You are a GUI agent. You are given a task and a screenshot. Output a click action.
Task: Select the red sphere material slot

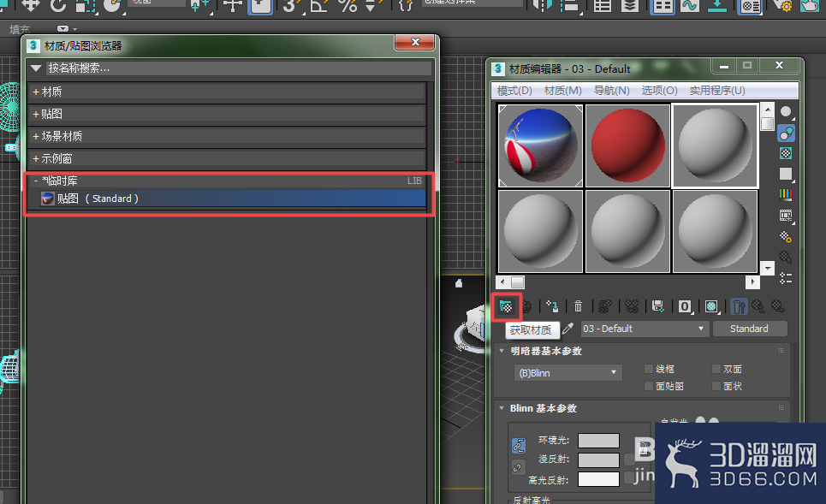pyautogui.click(x=627, y=145)
